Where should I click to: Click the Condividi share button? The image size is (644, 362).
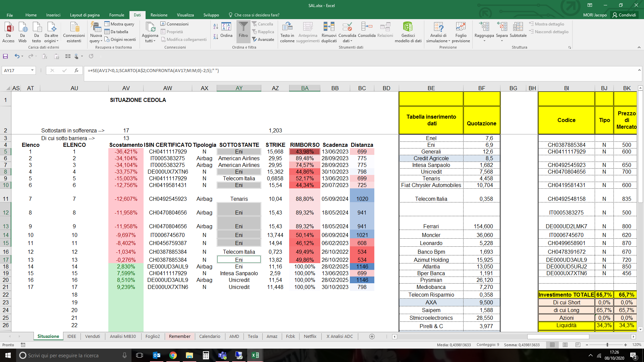pyautogui.click(x=624, y=15)
